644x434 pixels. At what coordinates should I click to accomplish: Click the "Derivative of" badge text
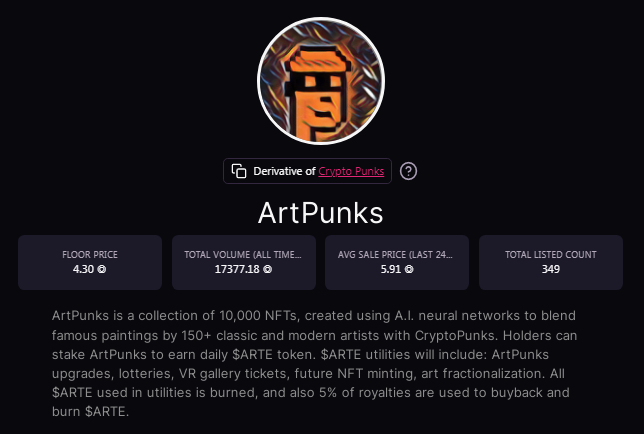[x=284, y=171]
